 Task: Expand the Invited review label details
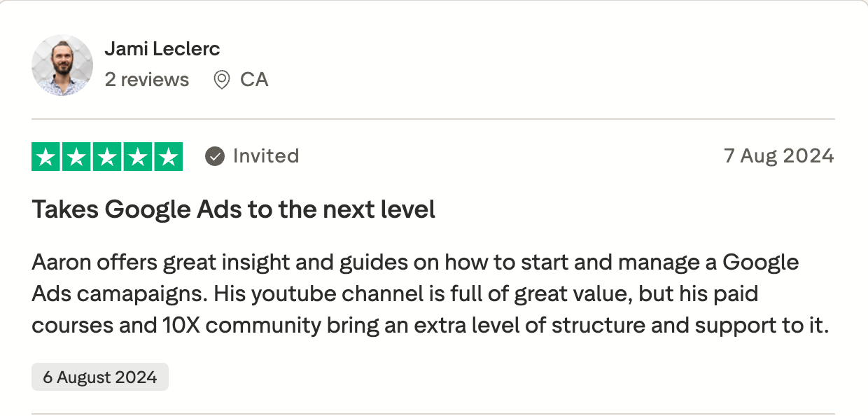point(265,156)
